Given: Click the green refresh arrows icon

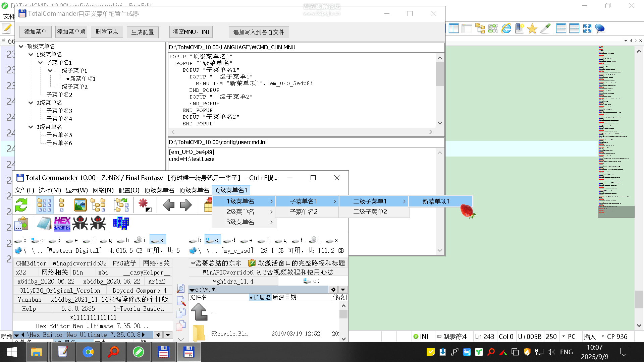Looking at the screenshot, I should point(21,205).
